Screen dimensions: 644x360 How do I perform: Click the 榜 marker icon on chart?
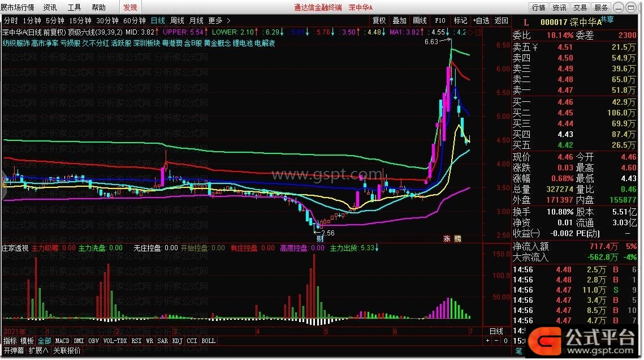(x=457, y=238)
